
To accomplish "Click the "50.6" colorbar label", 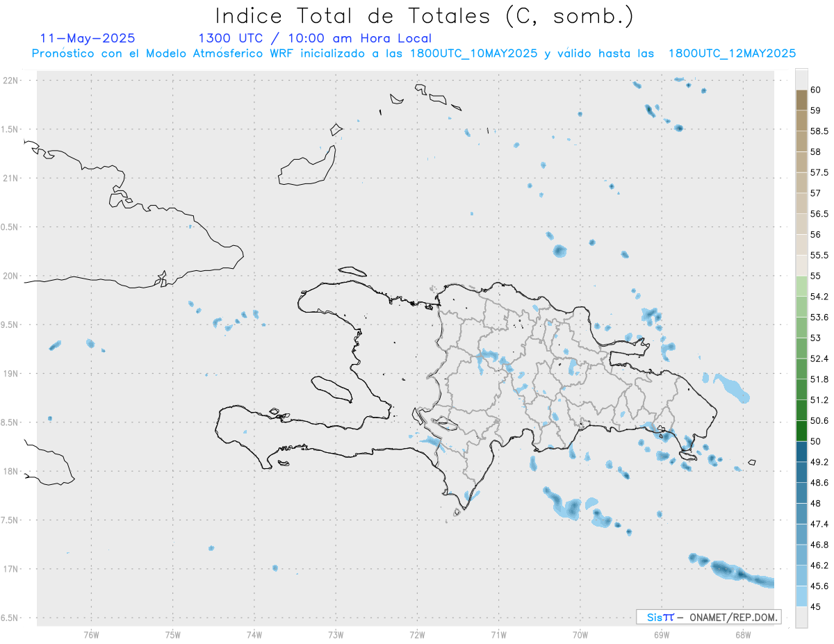I will (819, 421).
